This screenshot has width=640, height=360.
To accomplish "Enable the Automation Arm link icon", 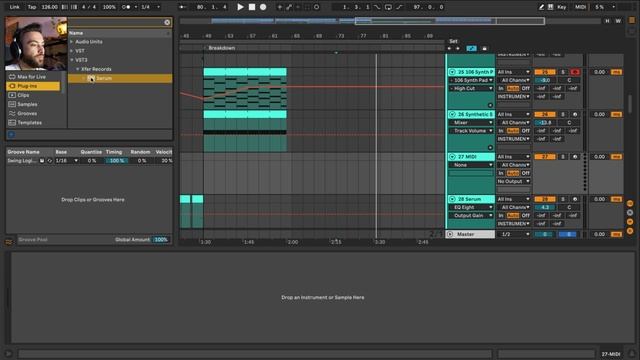I will click(x=289, y=7).
